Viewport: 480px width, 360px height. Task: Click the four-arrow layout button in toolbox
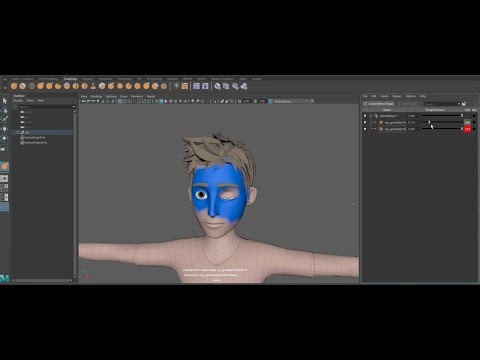[5, 178]
